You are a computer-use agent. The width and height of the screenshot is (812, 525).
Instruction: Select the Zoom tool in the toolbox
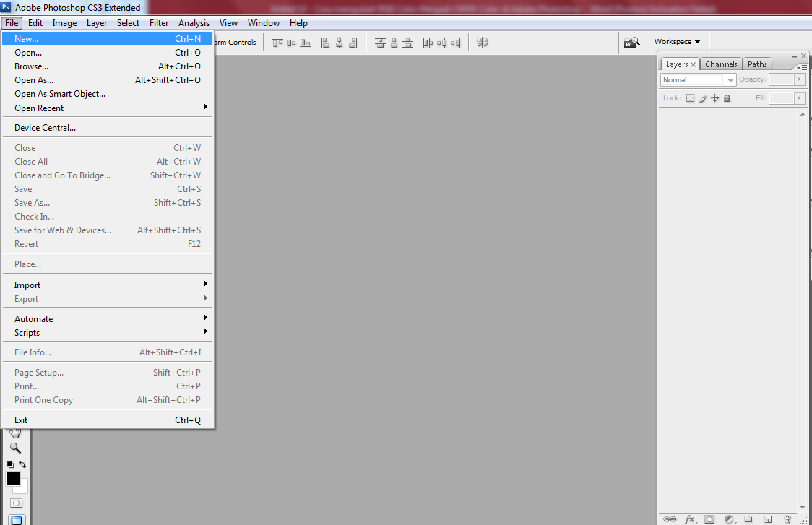coord(16,448)
